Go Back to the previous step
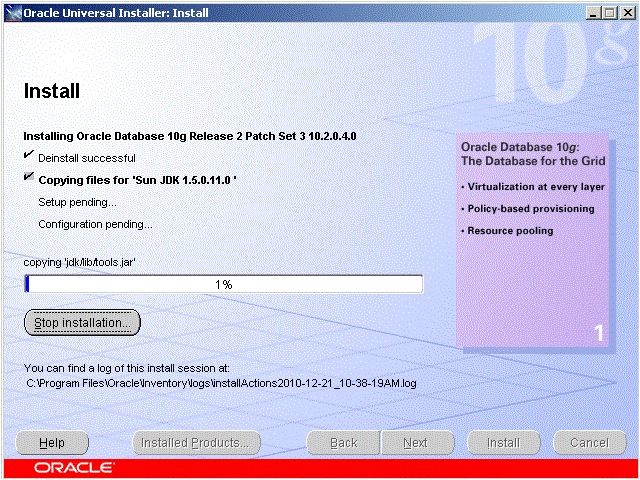This screenshot has height=480, width=640. tap(343, 443)
